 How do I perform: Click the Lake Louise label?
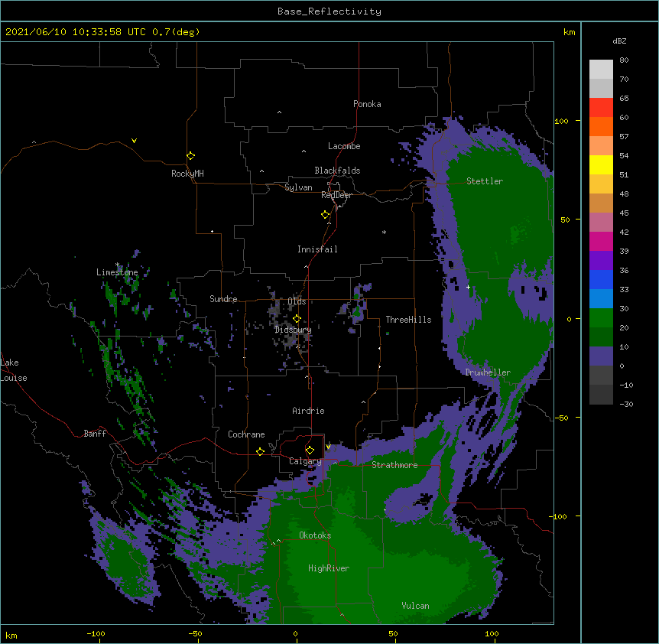click(x=14, y=370)
